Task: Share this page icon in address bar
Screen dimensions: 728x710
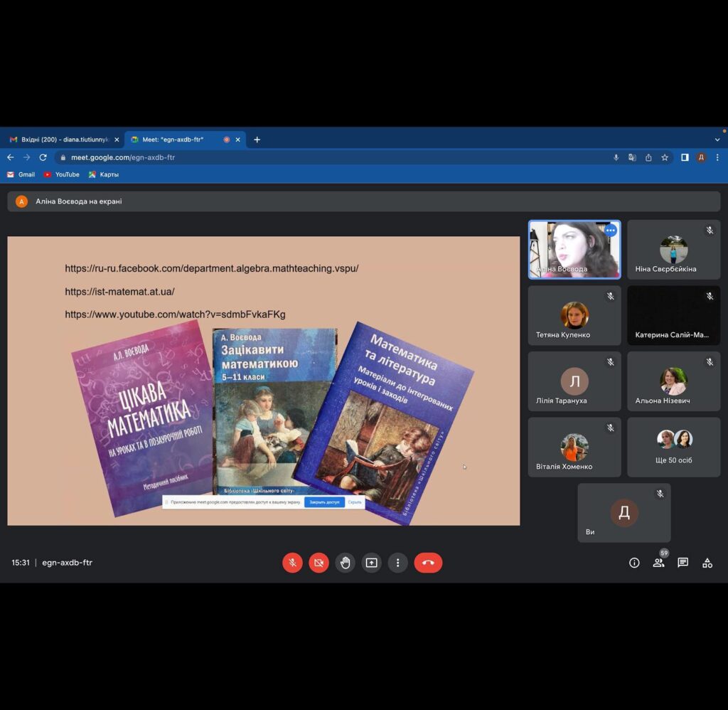Action: (x=648, y=157)
